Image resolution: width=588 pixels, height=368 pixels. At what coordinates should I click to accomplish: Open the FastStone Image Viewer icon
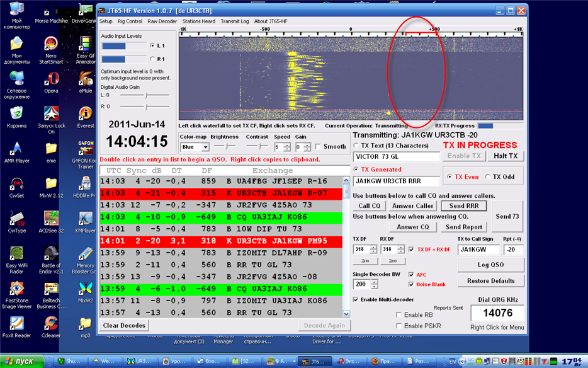coord(16,295)
